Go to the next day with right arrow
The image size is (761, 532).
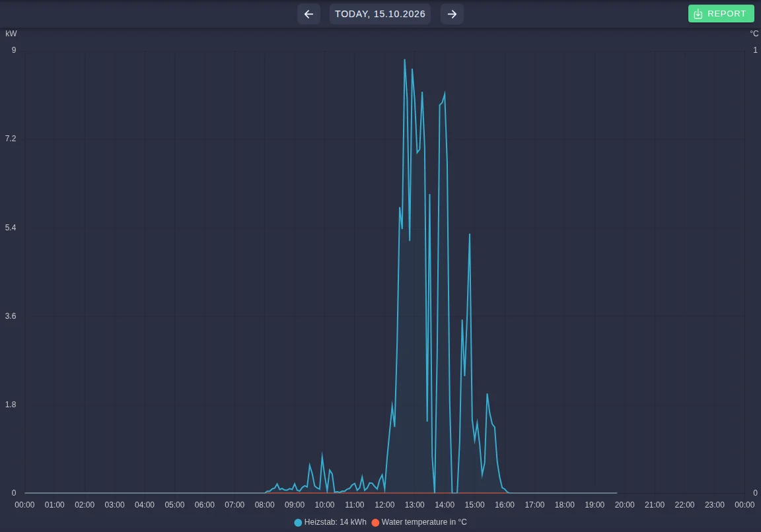point(452,14)
